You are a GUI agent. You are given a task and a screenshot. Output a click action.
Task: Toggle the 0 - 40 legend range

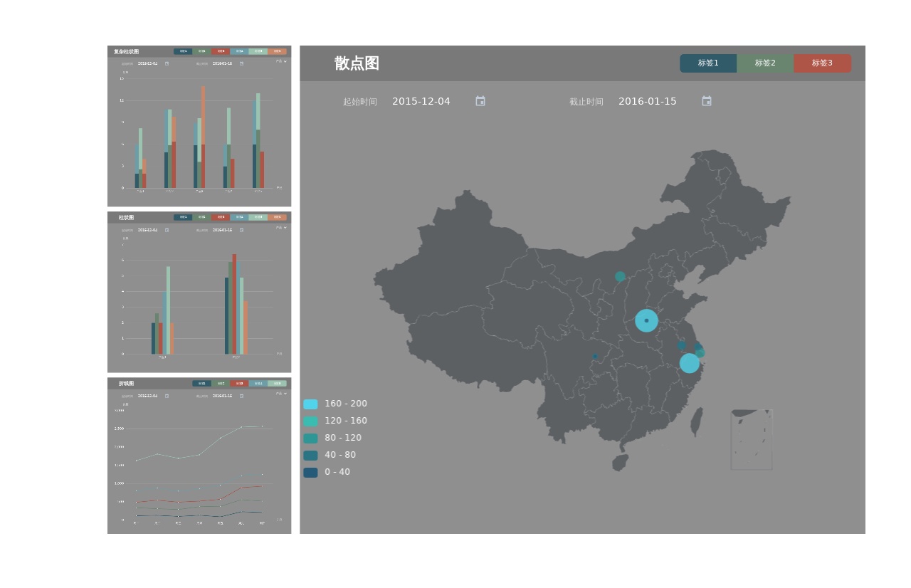[337, 472]
